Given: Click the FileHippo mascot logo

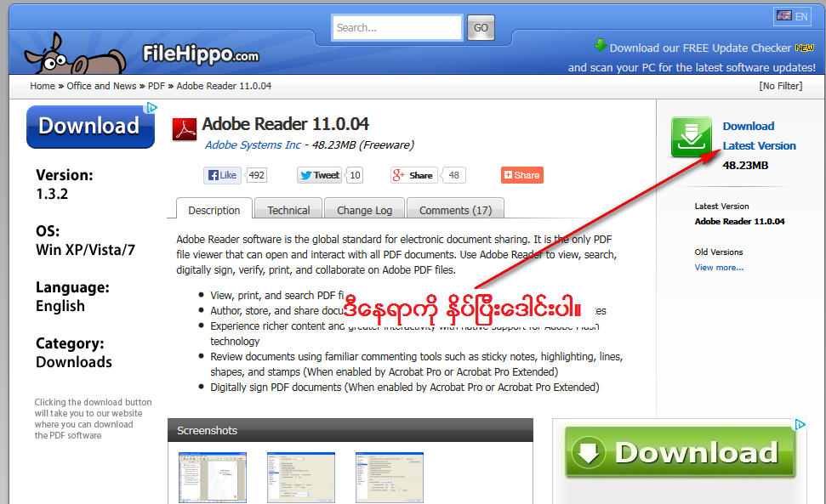Looking at the screenshot, I should [x=74, y=54].
